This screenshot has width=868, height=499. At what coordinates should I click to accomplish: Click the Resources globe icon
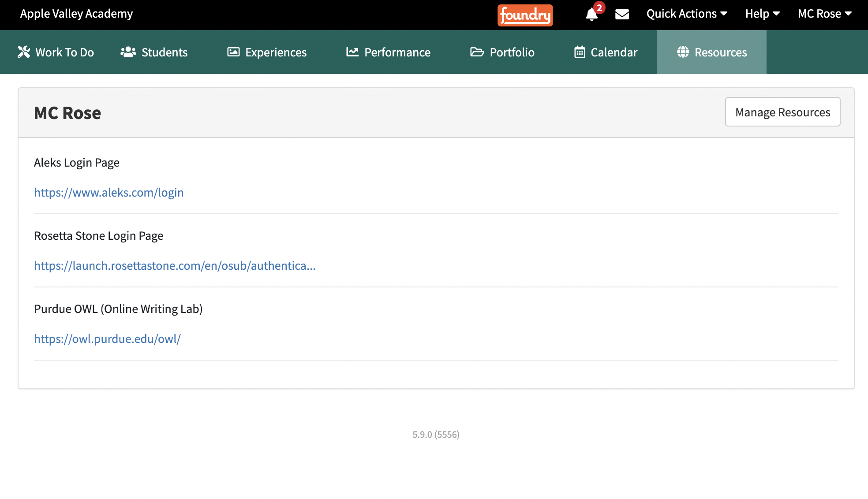pyautogui.click(x=683, y=52)
